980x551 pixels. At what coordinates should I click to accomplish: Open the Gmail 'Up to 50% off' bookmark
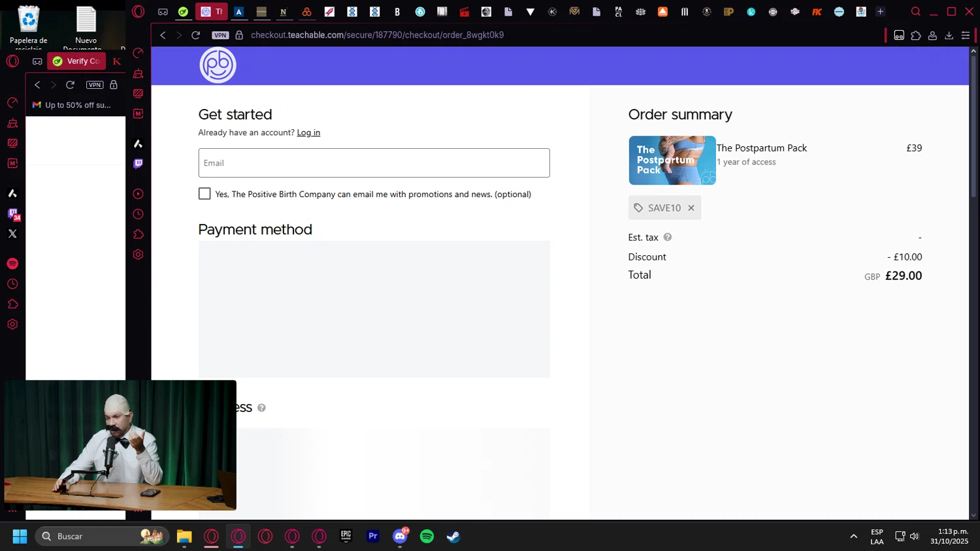72,105
